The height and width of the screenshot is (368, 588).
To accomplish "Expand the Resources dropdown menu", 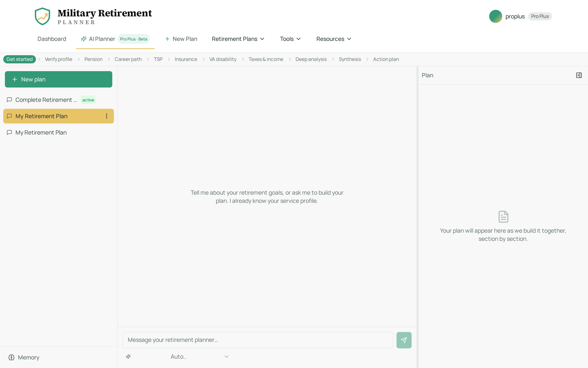I will [x=334, y=39].
